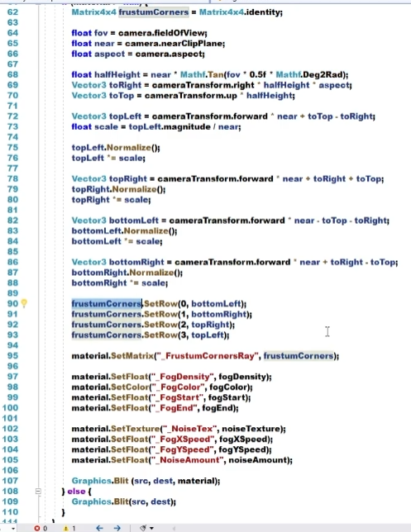Click the yellow warning count icon
This screenshot has height=532, width=411.
coord(66,528)
